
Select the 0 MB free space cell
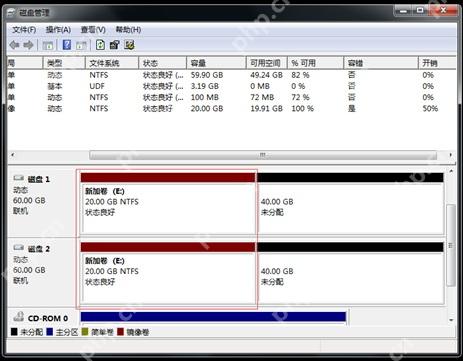(x=260, y=86)
